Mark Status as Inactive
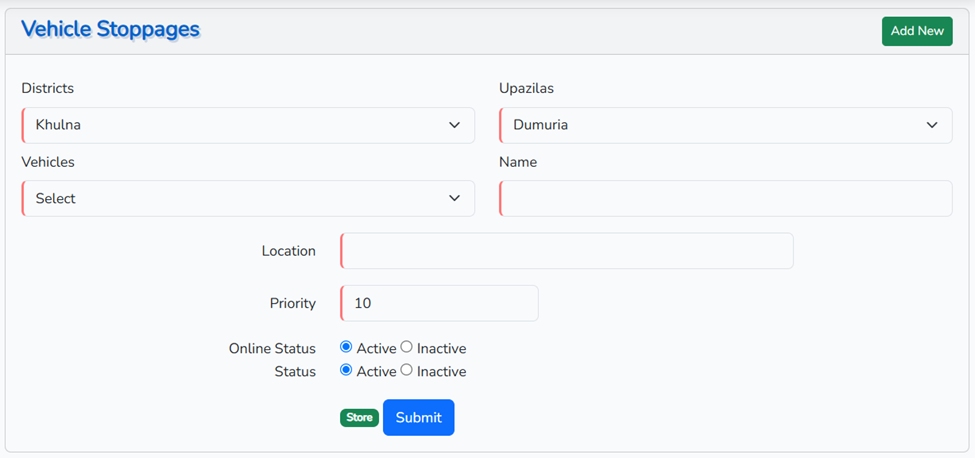This screenshot has width=975, height=458. point(406,370)
